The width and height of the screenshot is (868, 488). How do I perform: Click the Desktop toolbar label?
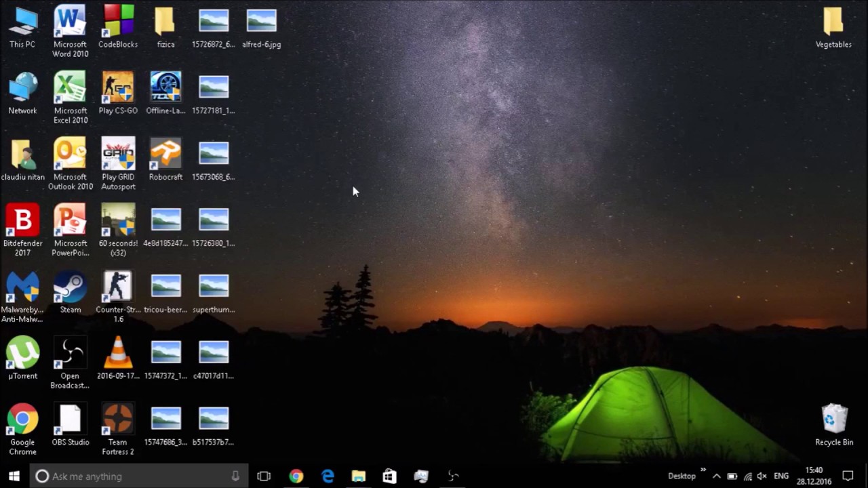[x=682, y=476]
